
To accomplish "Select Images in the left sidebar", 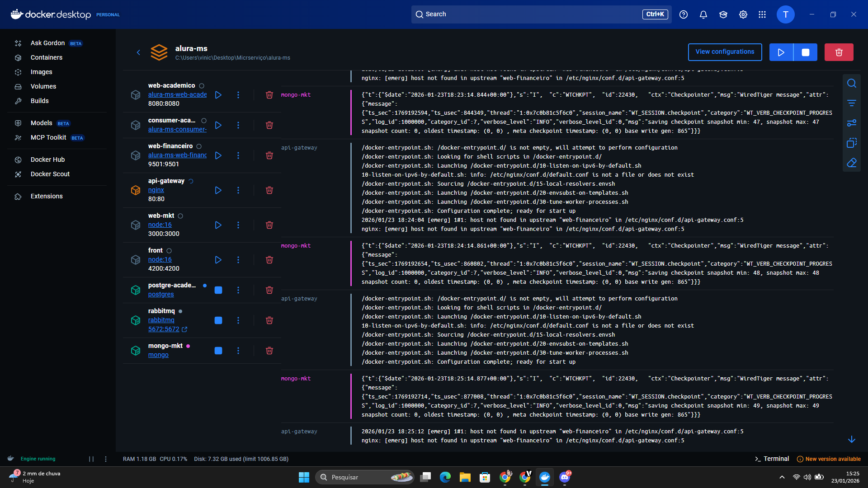I will coord(42,72).
